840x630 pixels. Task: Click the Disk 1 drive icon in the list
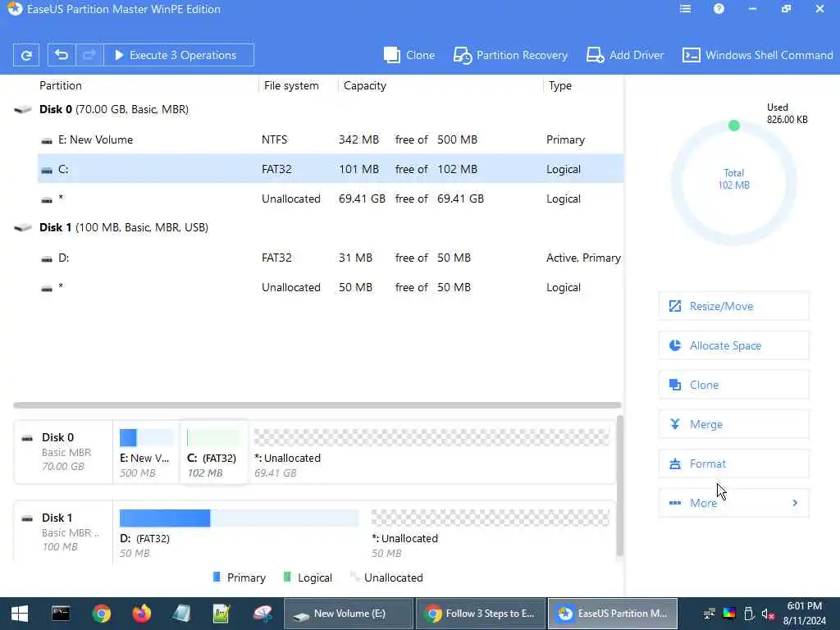click(x=22, y=228)
